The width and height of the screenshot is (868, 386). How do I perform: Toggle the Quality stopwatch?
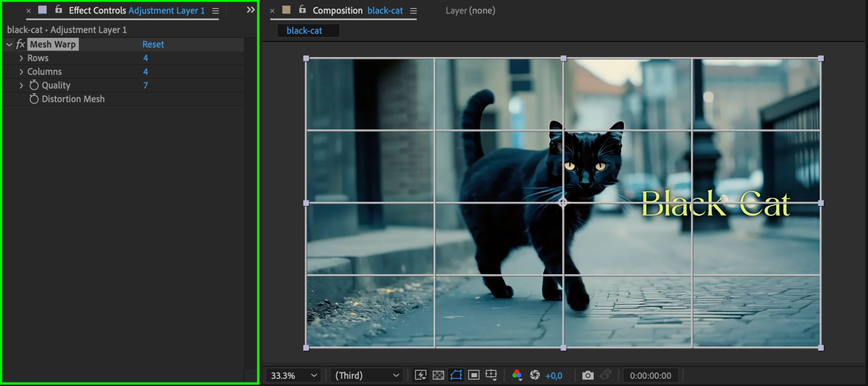(x=34, y=85)
